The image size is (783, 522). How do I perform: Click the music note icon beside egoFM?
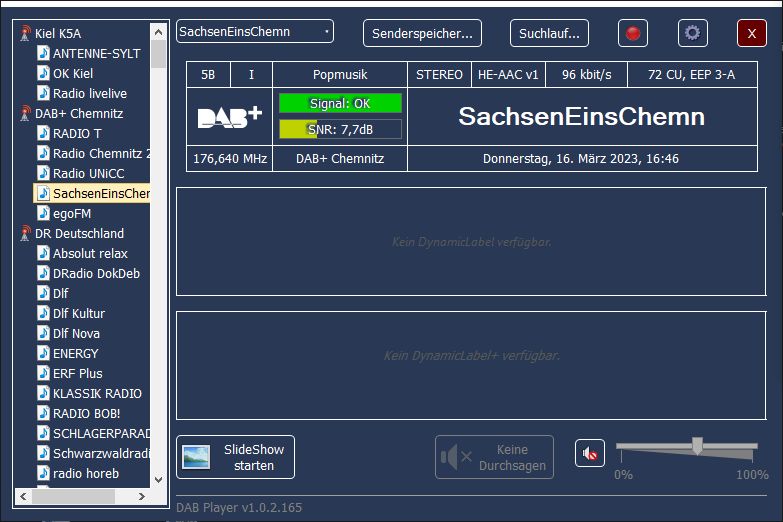(x=43, y=213)
